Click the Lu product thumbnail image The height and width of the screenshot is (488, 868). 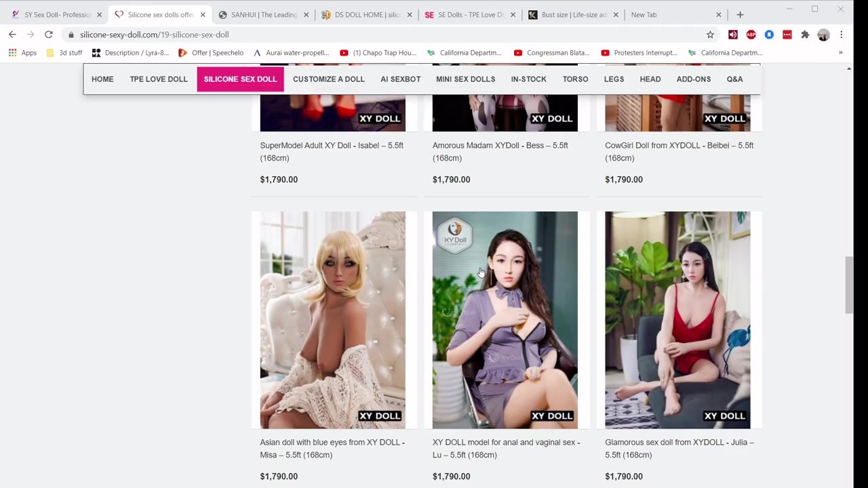505,320
